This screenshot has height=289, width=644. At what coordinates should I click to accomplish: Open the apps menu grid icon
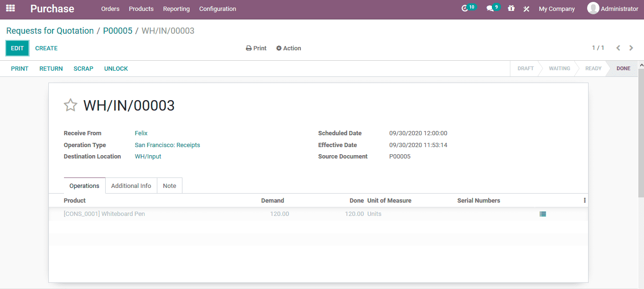(x=10, y=8)
